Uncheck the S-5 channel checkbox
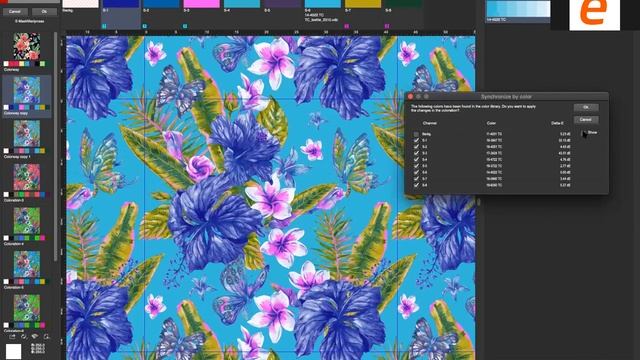Viewport: 640px width, 360px height. (416, 166)
